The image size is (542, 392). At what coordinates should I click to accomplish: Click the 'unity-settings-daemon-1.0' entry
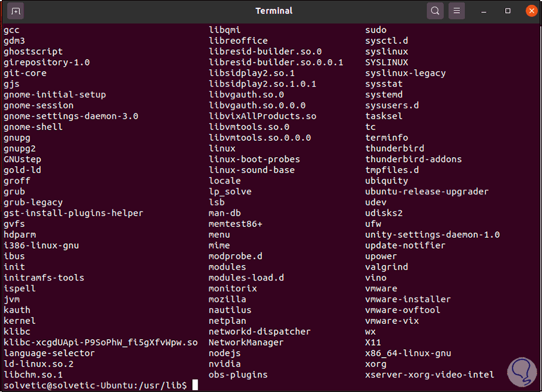click(x=432, y=235)
